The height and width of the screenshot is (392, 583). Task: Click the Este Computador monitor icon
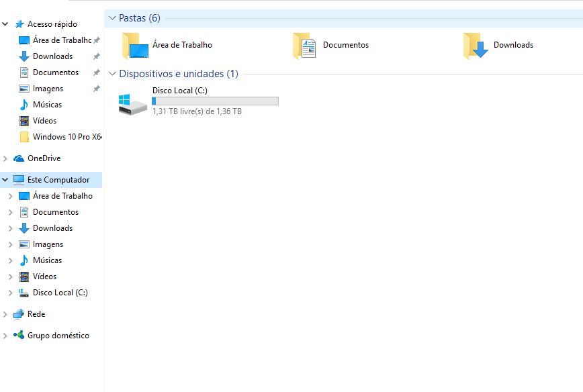[x=19, y=180]
